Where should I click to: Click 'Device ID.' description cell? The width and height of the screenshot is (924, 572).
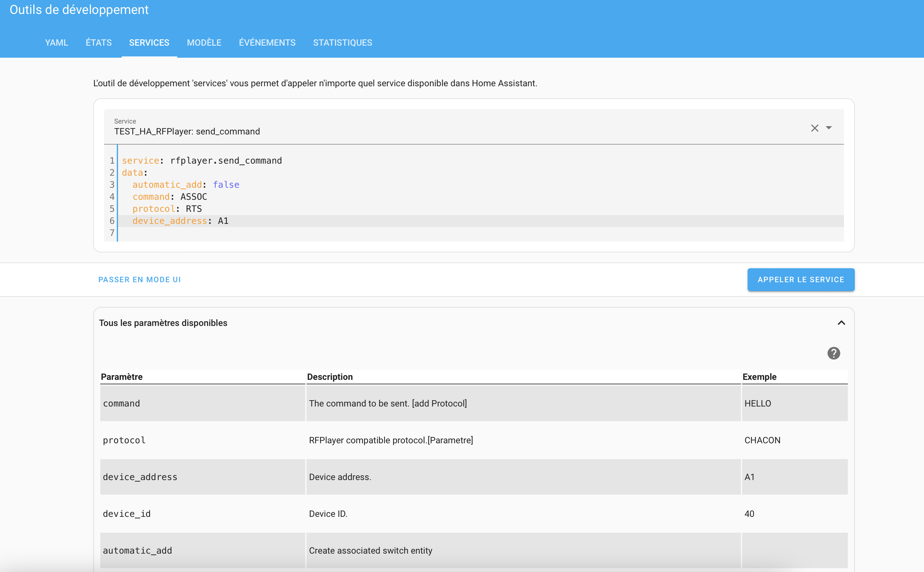point(523,513)
